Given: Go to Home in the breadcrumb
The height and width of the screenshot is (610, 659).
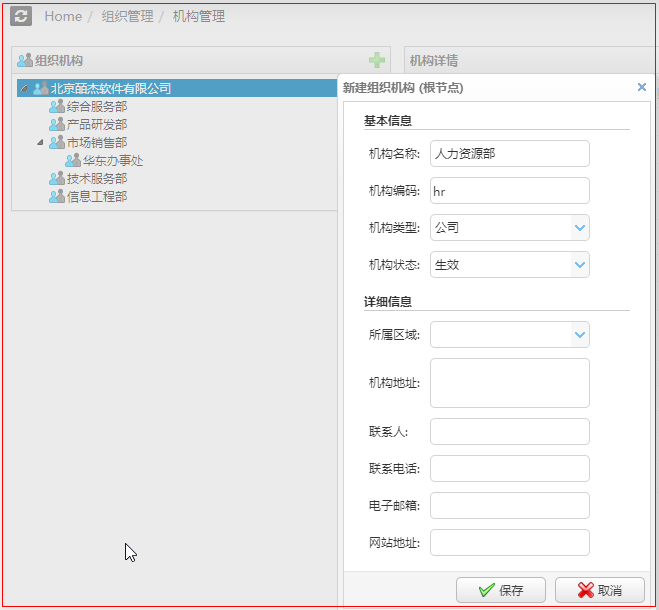Looking at the screenshot, I should click(63, 17).
